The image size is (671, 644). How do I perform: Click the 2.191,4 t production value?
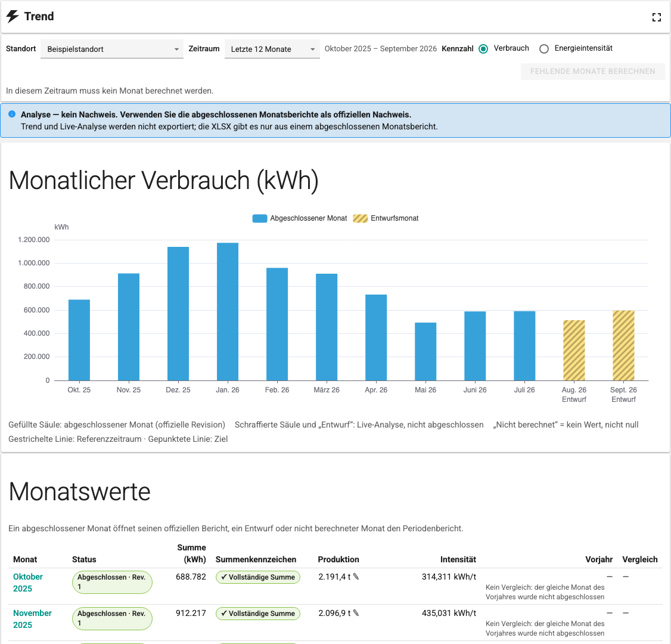[334, 577]
